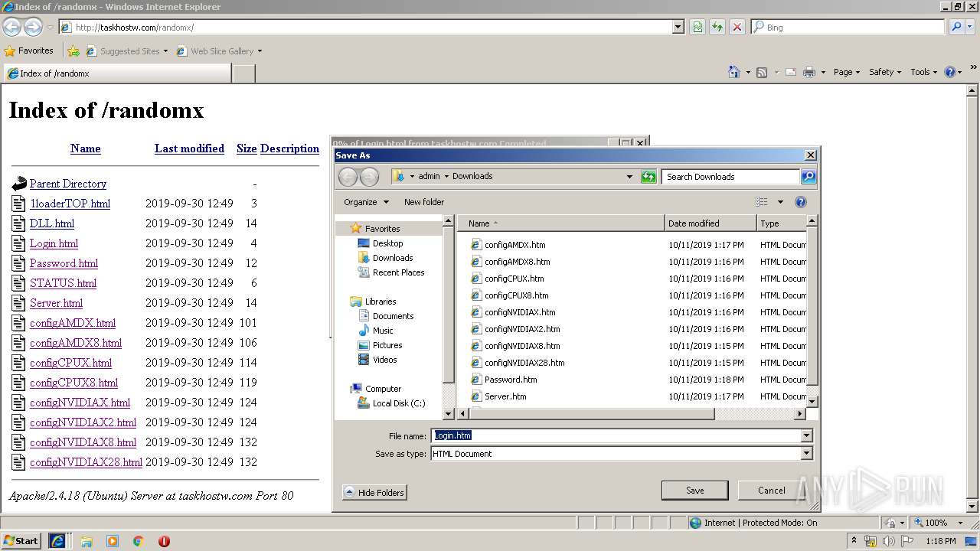
Task: Open the 1loaderTOP.html link
Action: coord(70,204)
